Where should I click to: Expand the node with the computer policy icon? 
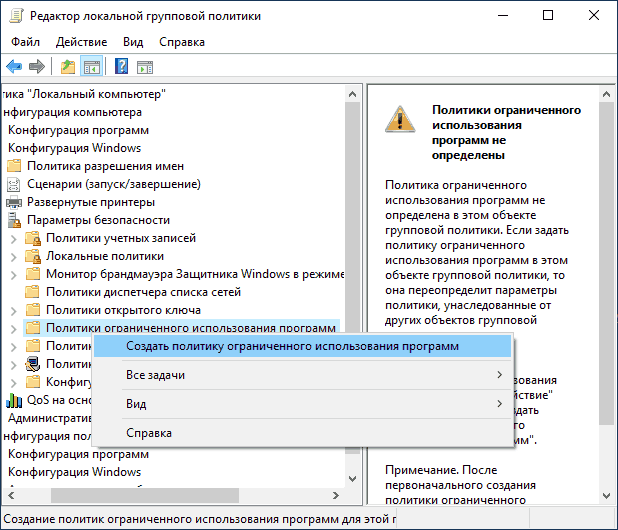point(13,364)
